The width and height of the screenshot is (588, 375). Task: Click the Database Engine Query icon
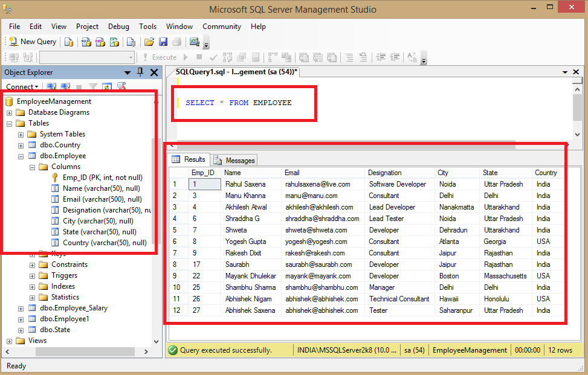coord(69,42)
